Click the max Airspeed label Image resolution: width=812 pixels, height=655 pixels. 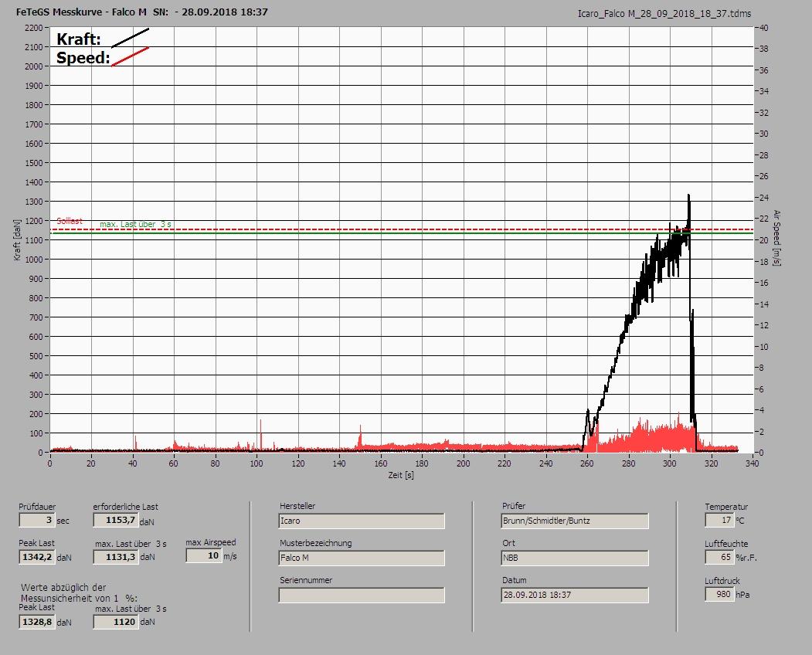click(211, 542)
